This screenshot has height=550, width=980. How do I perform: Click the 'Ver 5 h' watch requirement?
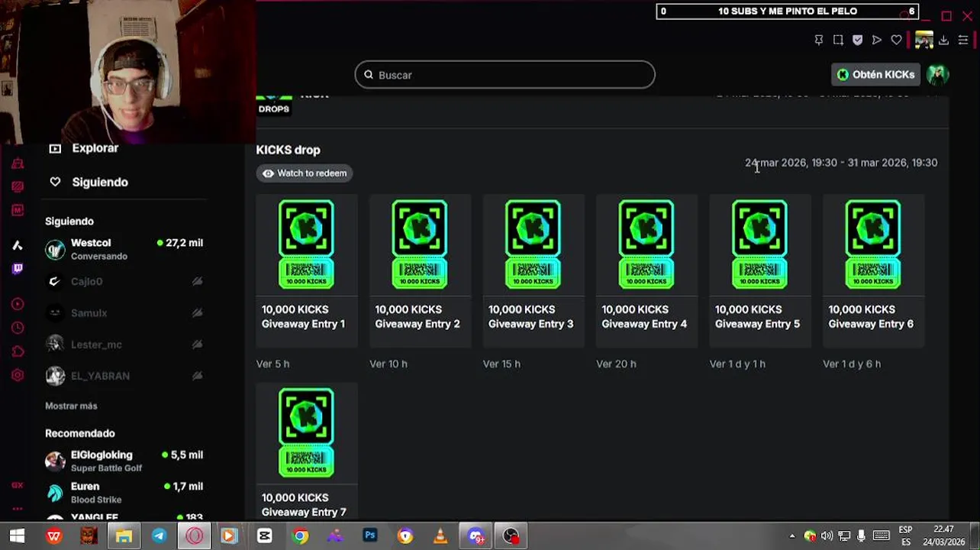click(272, 364)
